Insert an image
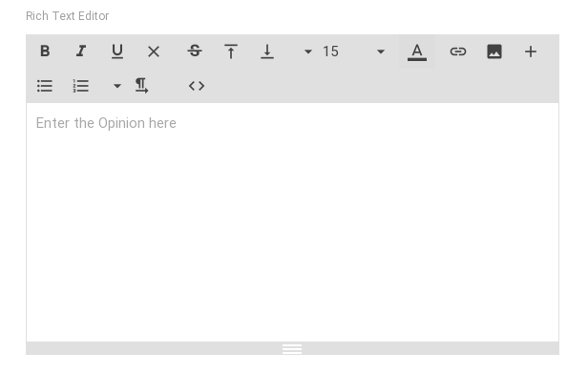This screenshot has height=373, width=588. [x=494, y=52]
